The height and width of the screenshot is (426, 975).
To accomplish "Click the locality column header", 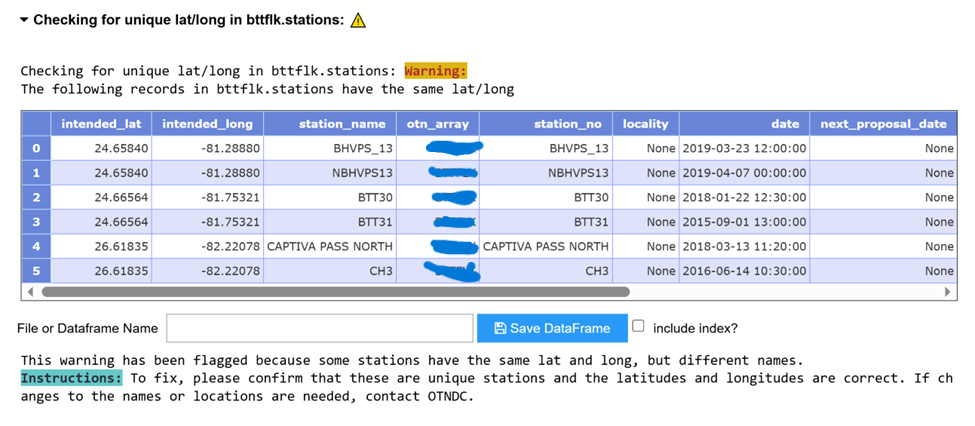I will 645,124.
